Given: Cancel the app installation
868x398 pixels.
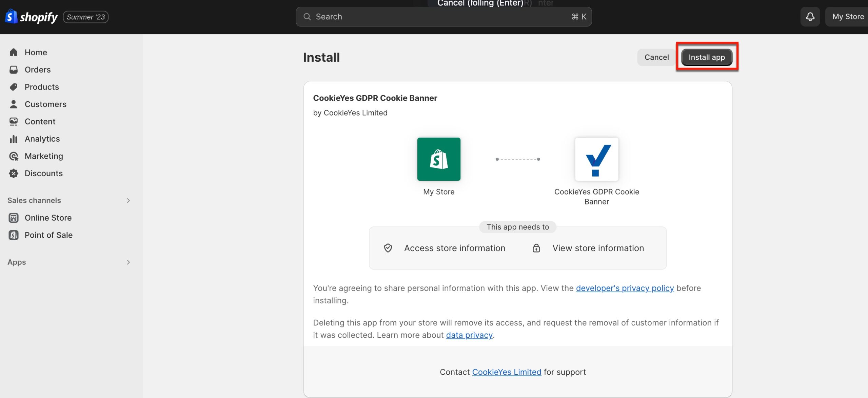Looking at the screenshot, I should (656, 57).
